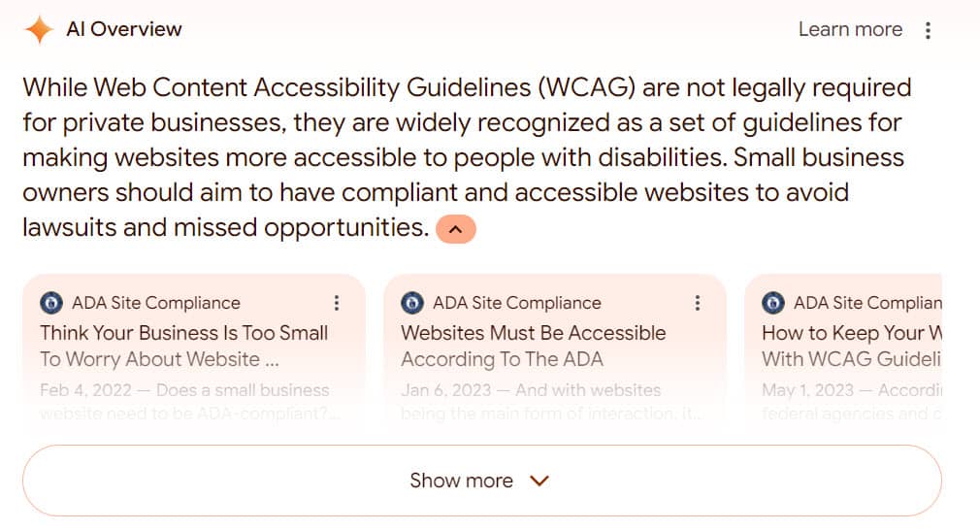The height and width of the screenshot is (532, 980).
Task: Click the second card's ADA Site Compliance favicon
Action: click(412, 303)
